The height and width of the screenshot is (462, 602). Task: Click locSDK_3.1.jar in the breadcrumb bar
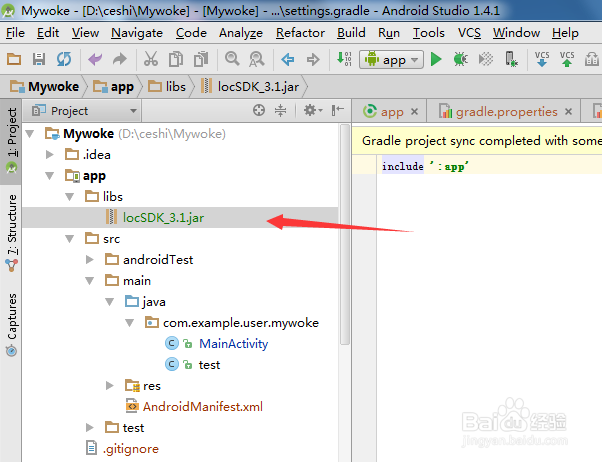[x=250, y=87]
